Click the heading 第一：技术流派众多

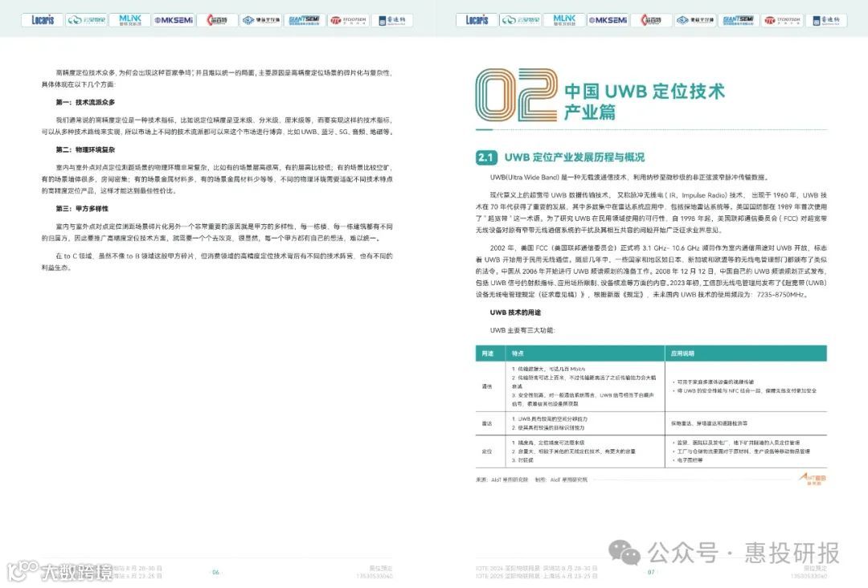(x=85, y=102)
